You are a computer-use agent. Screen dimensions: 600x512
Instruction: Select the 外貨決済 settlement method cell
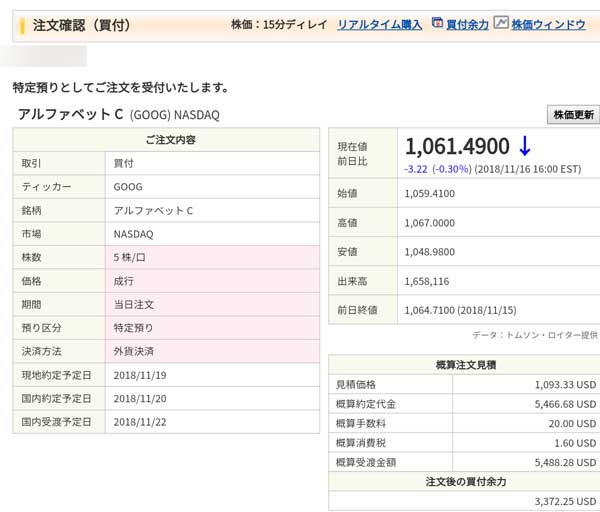(134, 351)
